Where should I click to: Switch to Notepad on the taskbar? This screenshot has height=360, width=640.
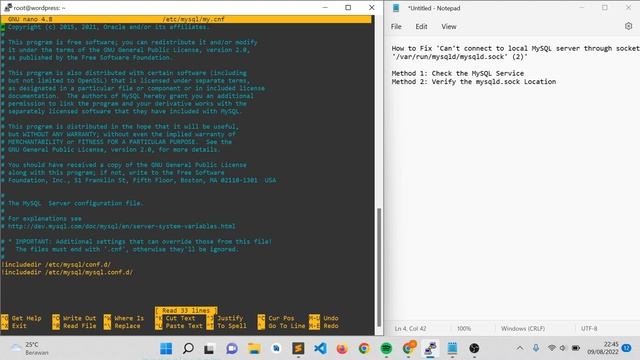tap(452, 348)
